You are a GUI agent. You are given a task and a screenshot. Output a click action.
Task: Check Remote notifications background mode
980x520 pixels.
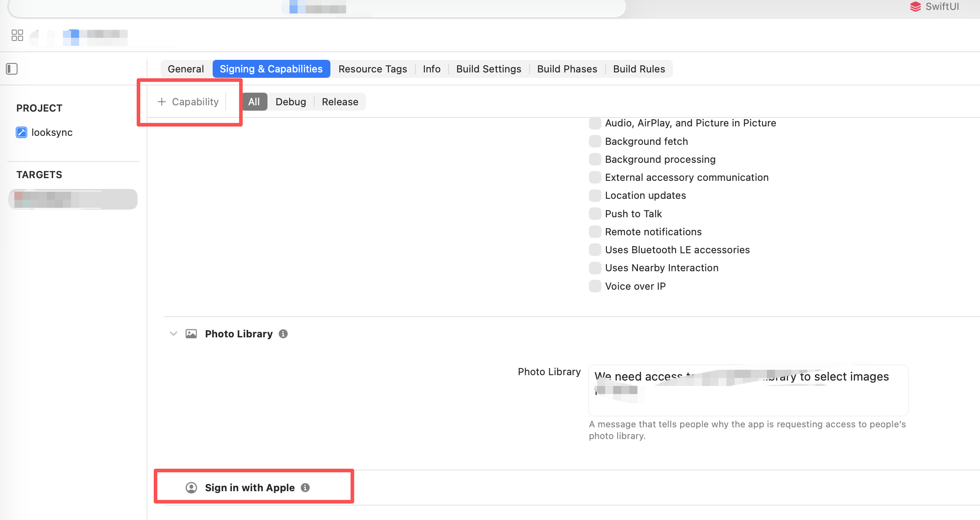(595, 232)
